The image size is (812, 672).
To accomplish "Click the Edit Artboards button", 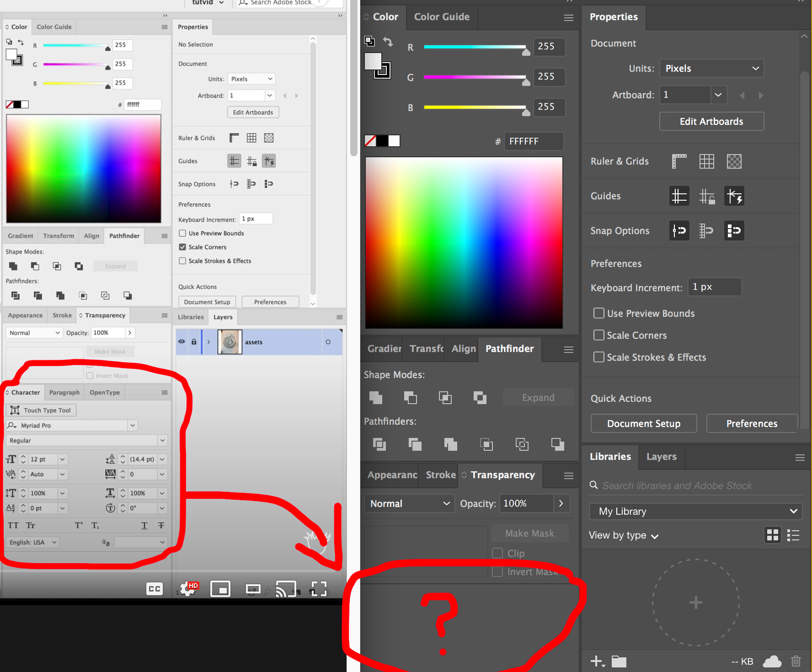I will [711, 121].
